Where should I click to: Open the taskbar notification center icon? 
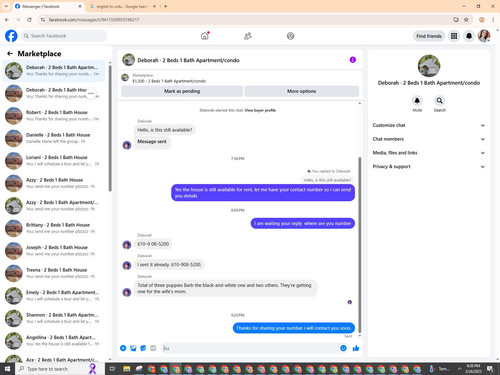490,369
